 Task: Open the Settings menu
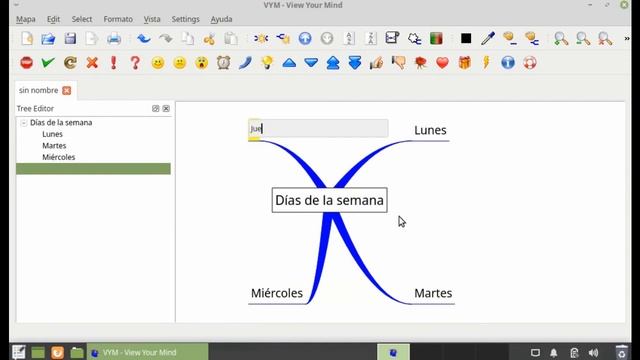click(185, 19)
